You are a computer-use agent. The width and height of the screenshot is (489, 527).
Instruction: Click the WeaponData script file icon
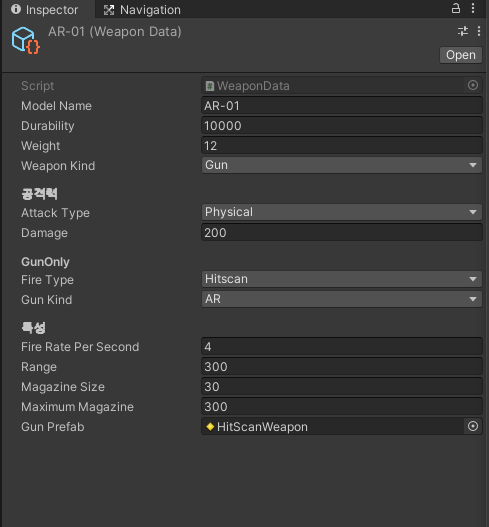point(210,86)
